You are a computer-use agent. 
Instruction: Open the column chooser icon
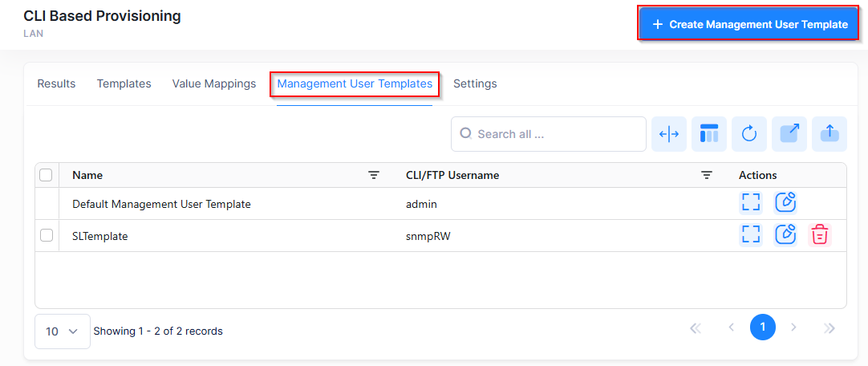709,134
